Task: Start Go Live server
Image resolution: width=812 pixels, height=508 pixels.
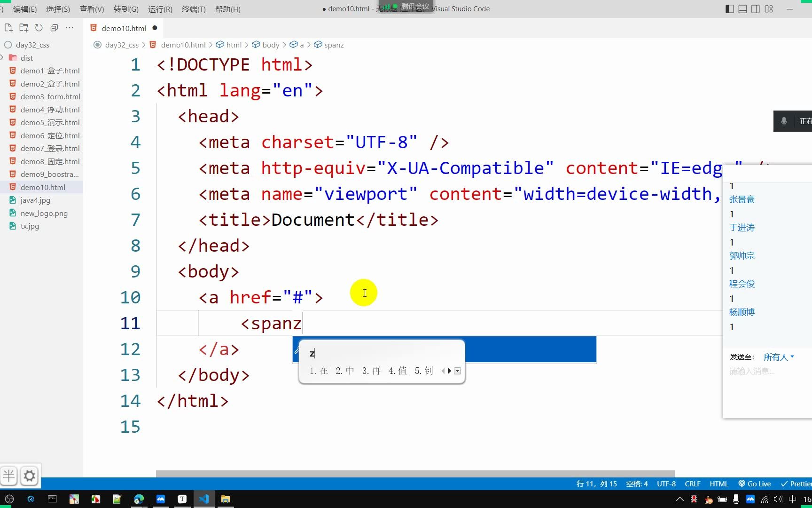Action: (x=755, y=484)
